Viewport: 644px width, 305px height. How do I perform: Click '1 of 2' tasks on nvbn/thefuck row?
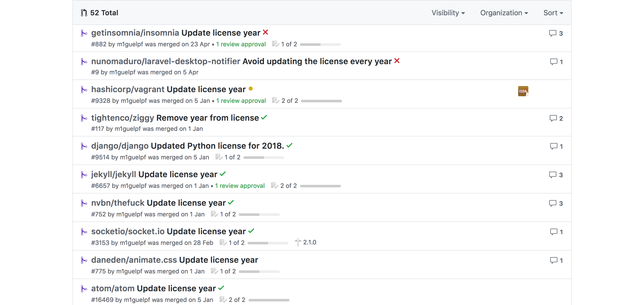(228, 214)
